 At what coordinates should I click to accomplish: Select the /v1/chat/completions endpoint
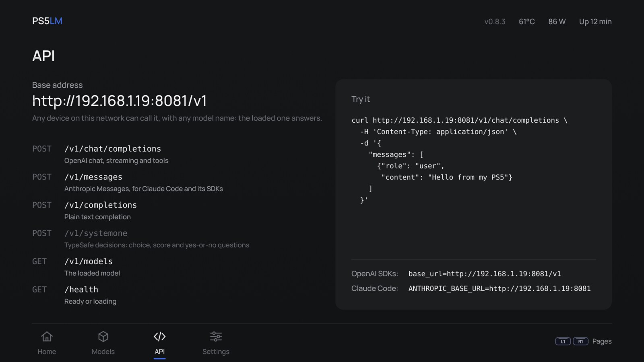tap(113, 149)
